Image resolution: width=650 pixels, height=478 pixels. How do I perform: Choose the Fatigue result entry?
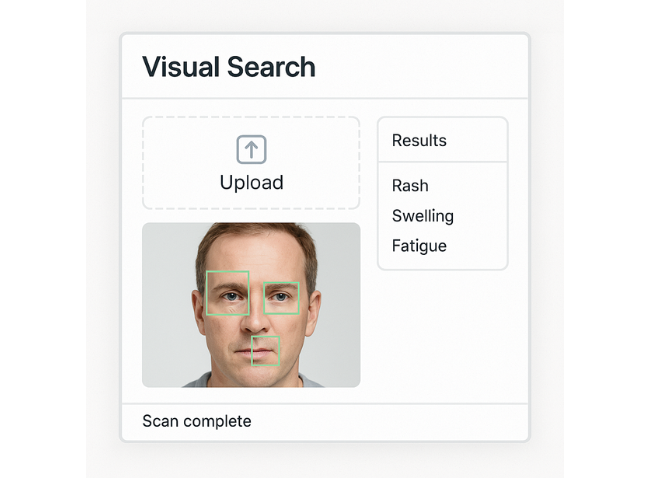tap(419, 246)
